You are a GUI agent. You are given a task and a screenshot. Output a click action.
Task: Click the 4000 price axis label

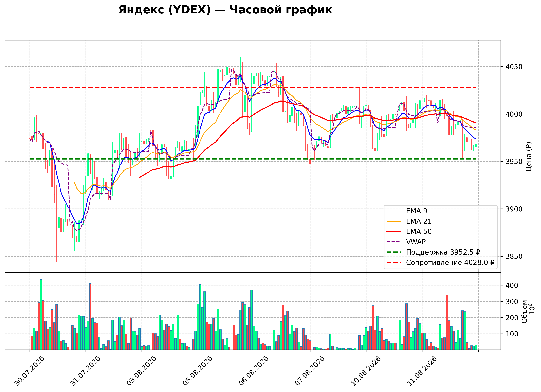coord(514,114)
